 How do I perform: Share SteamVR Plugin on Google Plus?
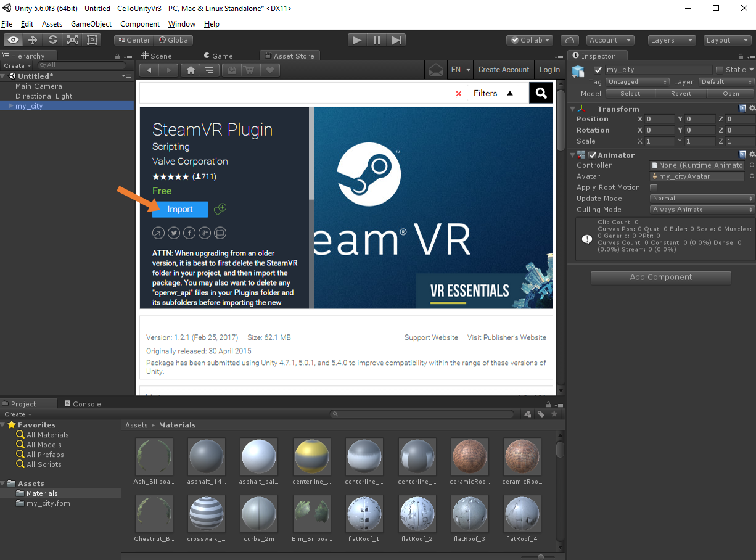205,233
